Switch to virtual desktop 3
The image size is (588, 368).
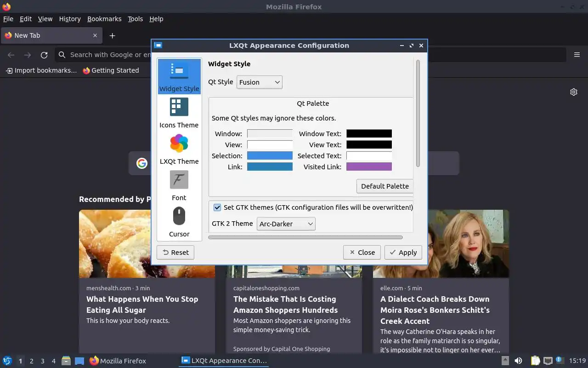[x=42, y=361]
